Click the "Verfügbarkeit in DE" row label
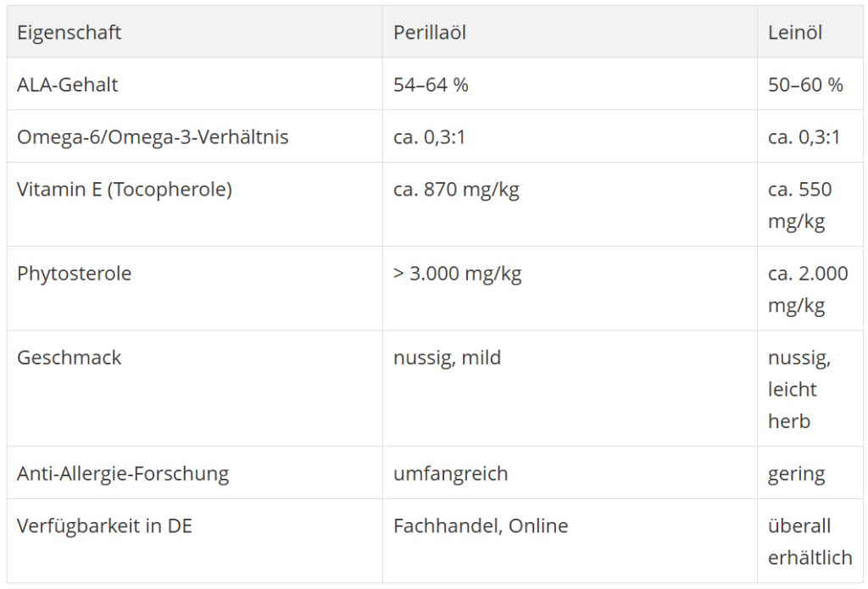Image resolution: width=868 pixels, height=589 pixels. (105, 525)
